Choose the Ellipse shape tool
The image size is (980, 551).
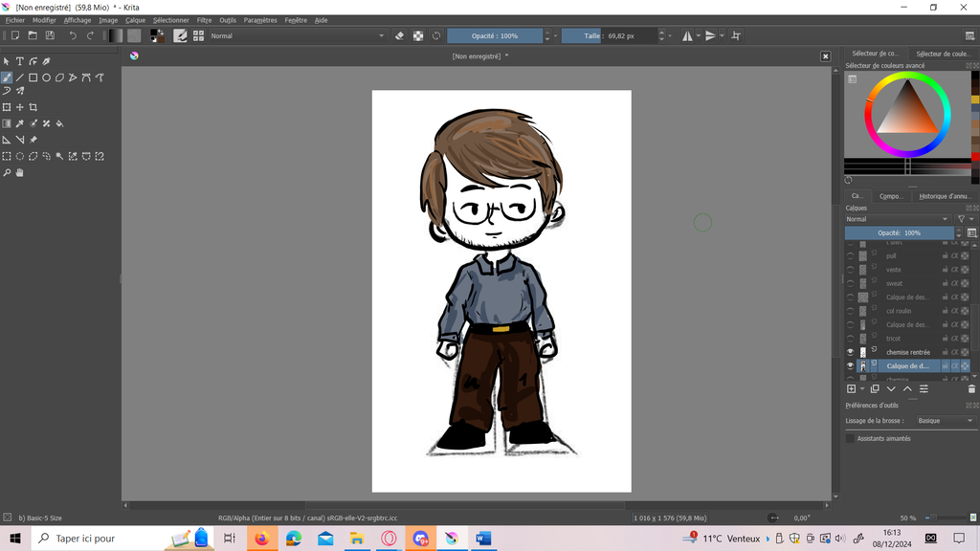pyautogui.click(x=46, y=77)
